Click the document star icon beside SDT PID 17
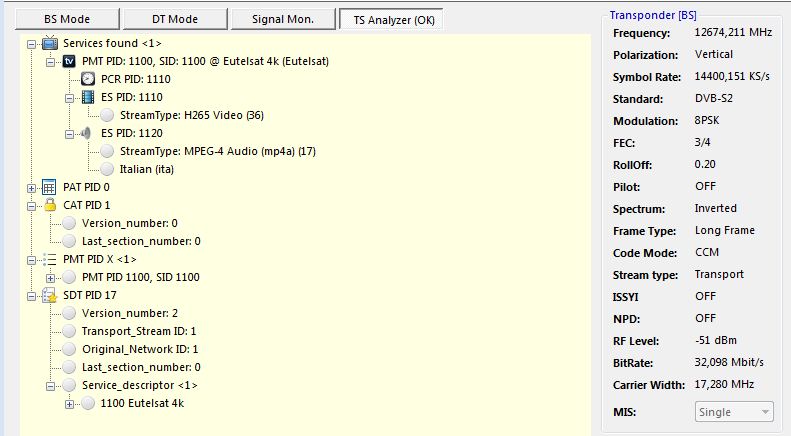The image size is (791, 436). pyautogui.click(x=49, y=295)
